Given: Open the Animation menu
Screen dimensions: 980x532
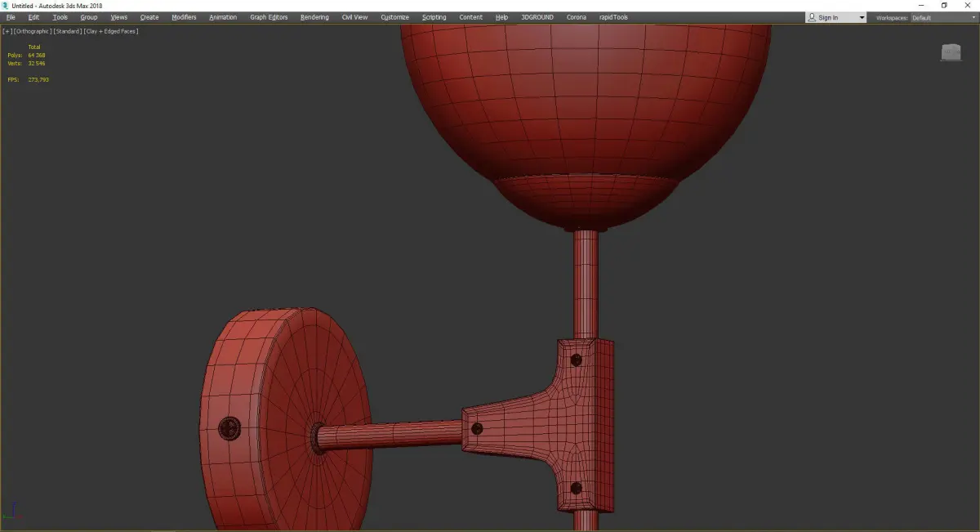Looking at the screenshot, I should (x=223, y=17).
